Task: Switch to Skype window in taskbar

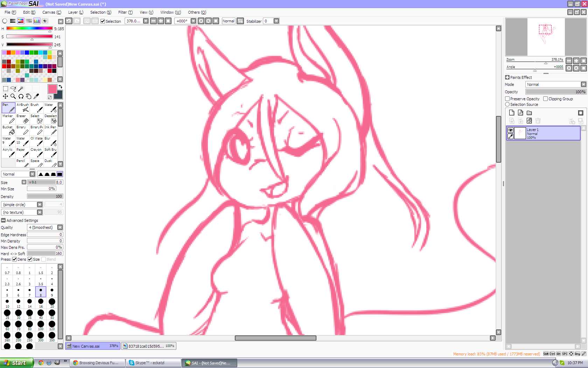Action: [154, 363]
